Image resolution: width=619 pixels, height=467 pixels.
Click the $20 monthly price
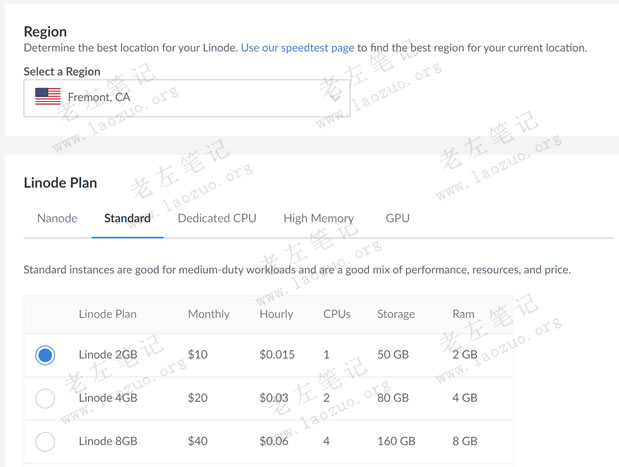[x=198, y=398]
